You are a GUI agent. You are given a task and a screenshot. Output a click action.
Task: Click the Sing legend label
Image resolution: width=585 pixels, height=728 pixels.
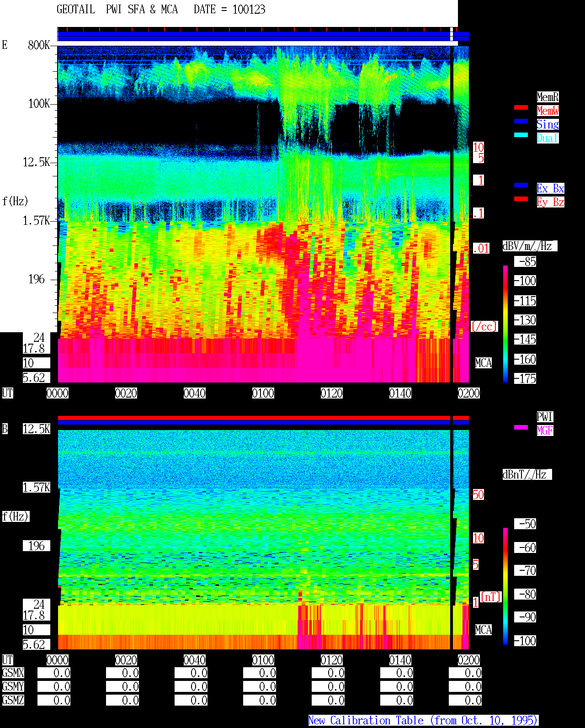548,124
